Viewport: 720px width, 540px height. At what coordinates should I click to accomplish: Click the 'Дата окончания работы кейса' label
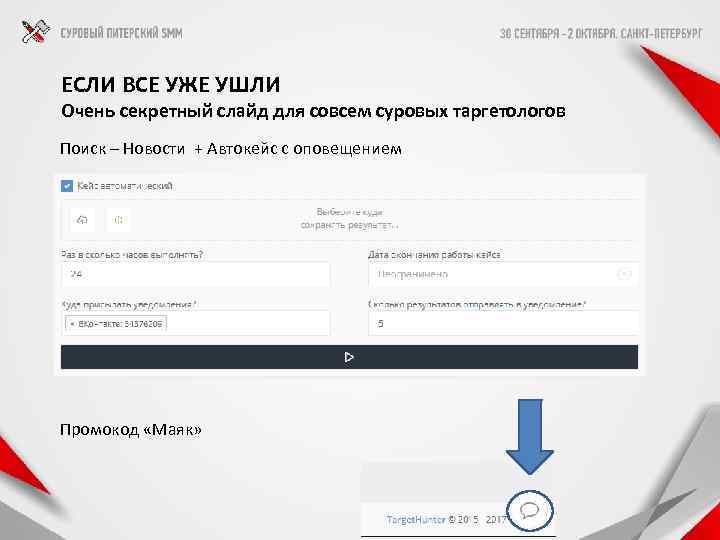tap(434, 254)
